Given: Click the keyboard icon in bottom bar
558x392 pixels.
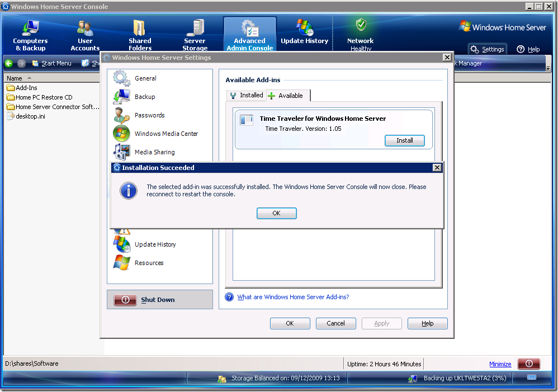Looking at the screenshot, I should click(532, 377).
